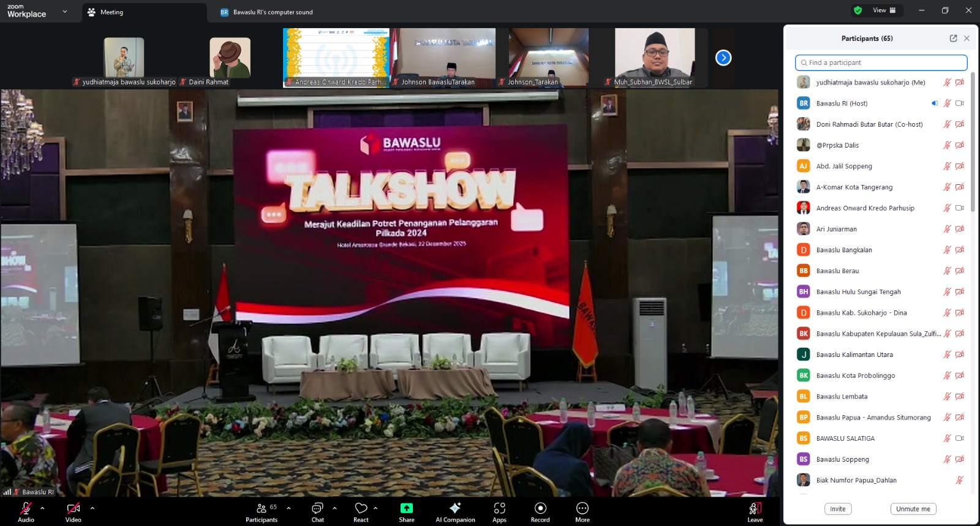Open the Apps panel
Viewport: 980px width, 526px height.
(x=499, y=512)
